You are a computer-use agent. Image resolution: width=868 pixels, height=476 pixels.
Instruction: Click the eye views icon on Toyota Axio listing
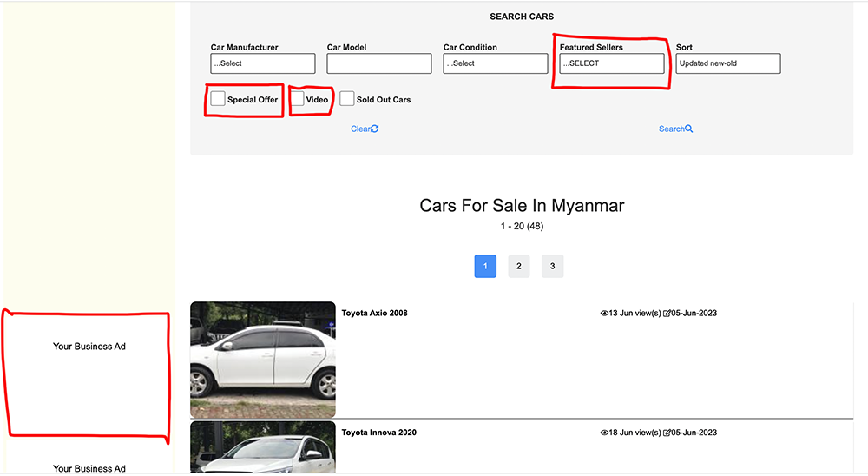click(604, 313)
